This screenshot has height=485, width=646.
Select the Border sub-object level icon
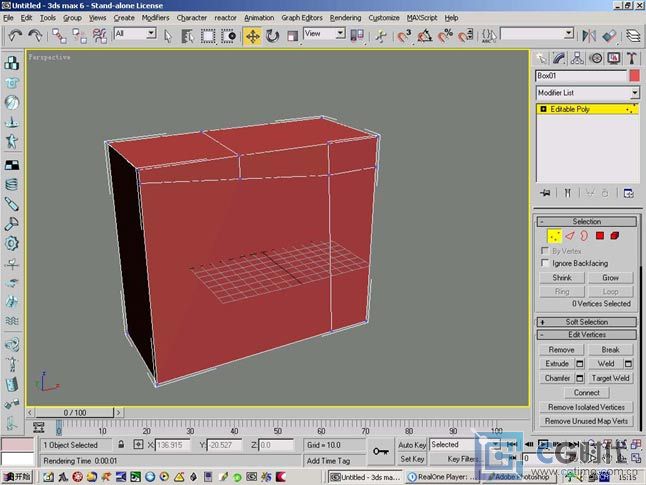point(584,236)
